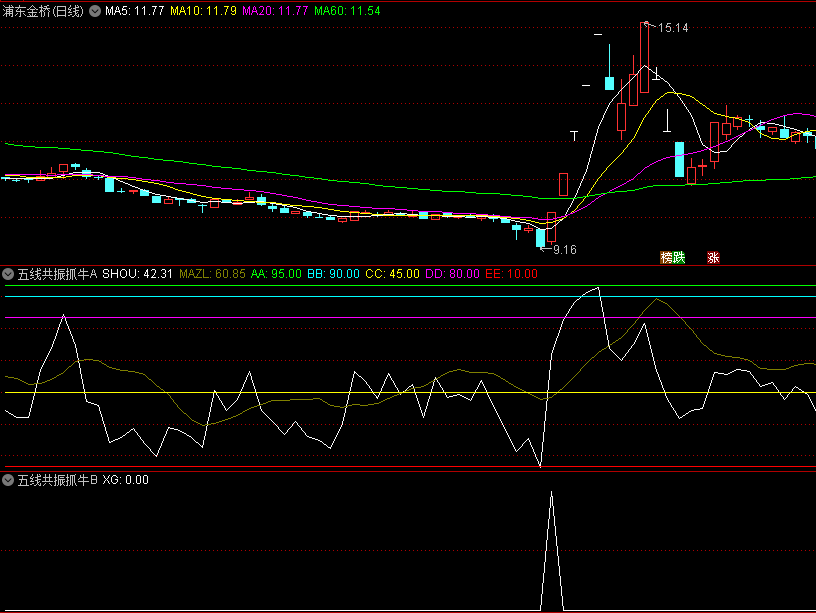Click the 9.16 low price label
This screenshot has width=816, height=613.
(x=565, y=249)
